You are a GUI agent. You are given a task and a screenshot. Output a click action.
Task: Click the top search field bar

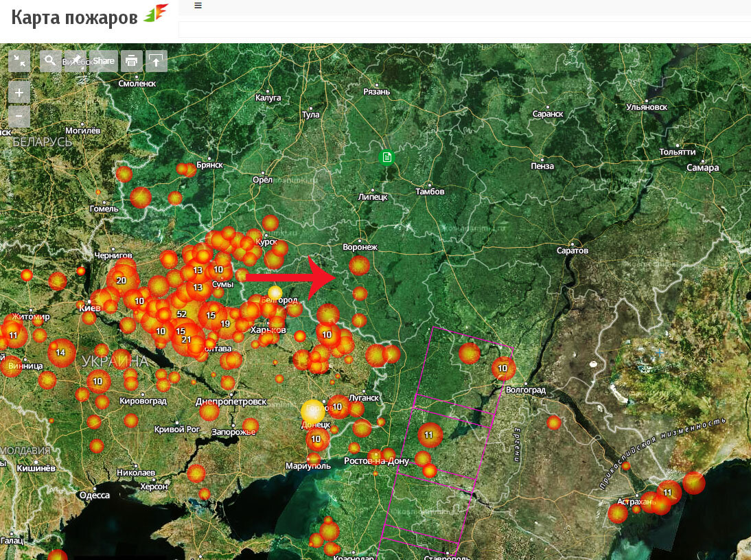click(465, 30)
